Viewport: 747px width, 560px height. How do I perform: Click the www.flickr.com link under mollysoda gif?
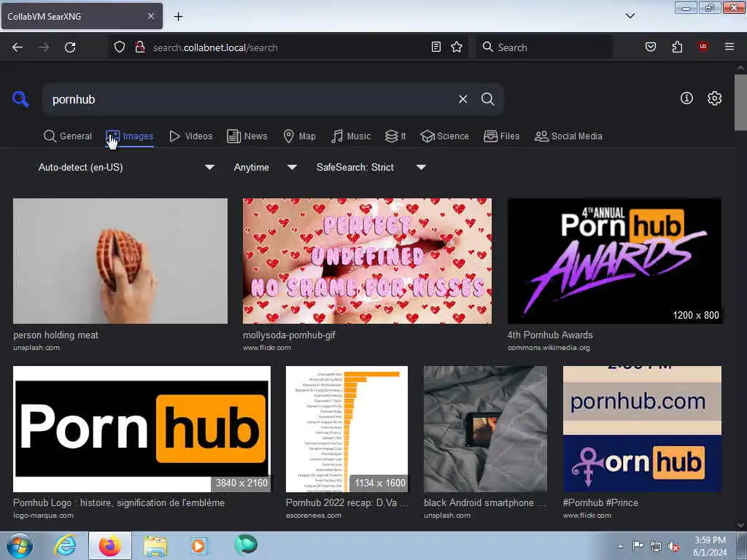[x=267, y=348]
